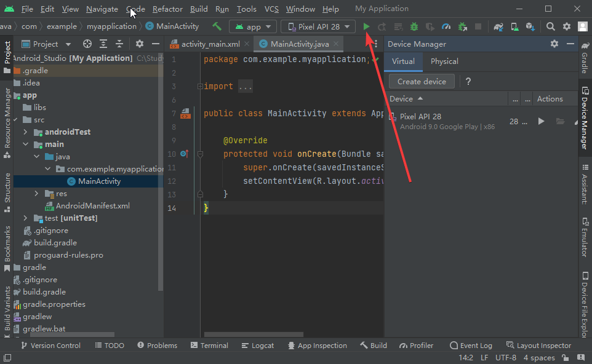Click Apply Changes and Restart Activity icon

382,26
